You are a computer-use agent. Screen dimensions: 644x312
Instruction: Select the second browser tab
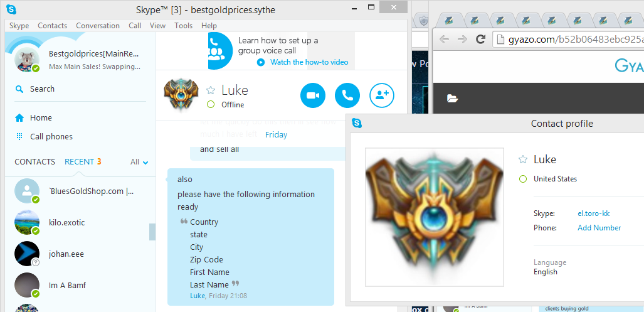[x=474, y=19]
